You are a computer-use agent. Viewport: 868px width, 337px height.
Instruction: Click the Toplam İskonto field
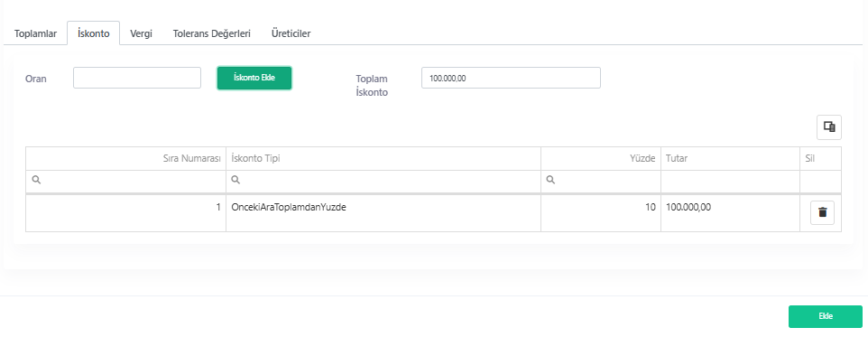click(511, 78)
